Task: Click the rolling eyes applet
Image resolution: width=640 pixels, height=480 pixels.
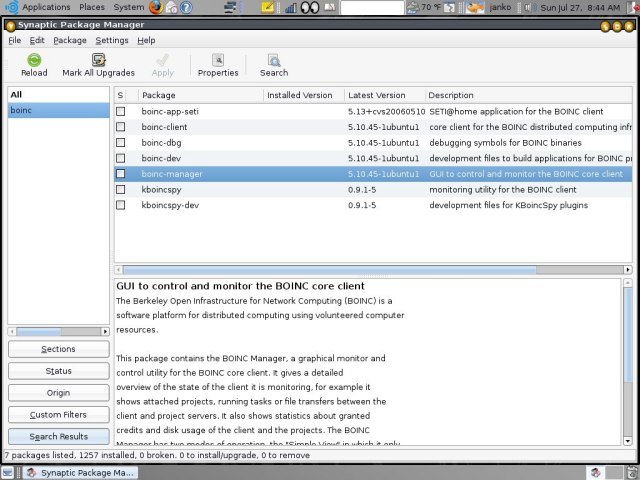Action: pyautogui.click(x=310, y=7)
